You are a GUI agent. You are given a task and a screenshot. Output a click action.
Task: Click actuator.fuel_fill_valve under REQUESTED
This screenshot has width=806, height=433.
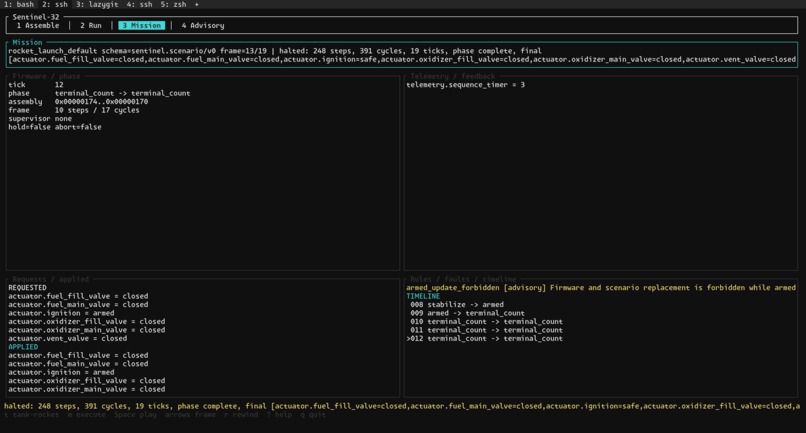point(78,296)
